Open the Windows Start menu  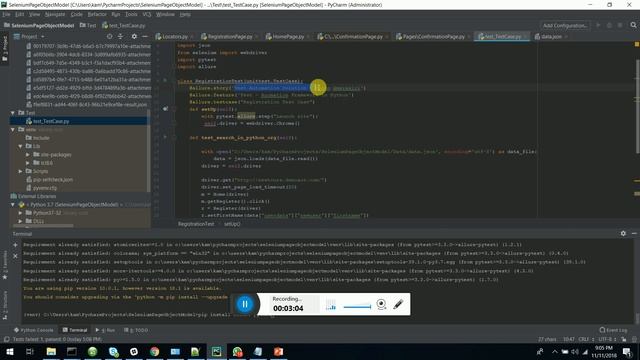pos(9,351)
